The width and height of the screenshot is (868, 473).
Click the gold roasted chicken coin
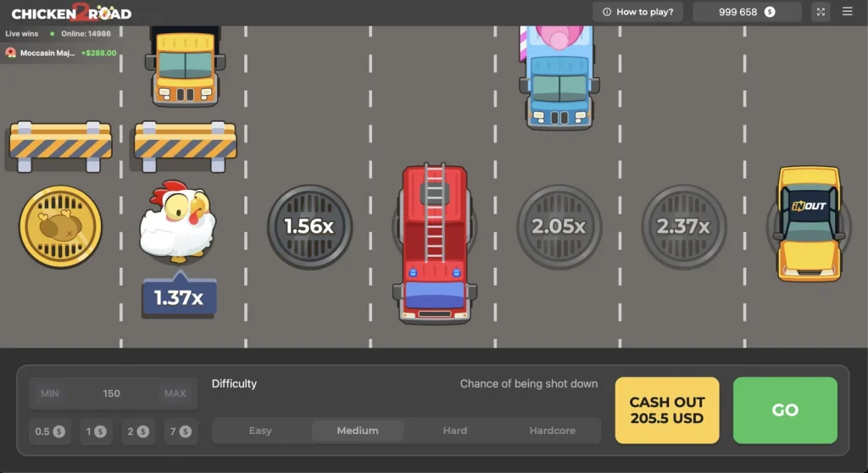[x=60, y=226]
